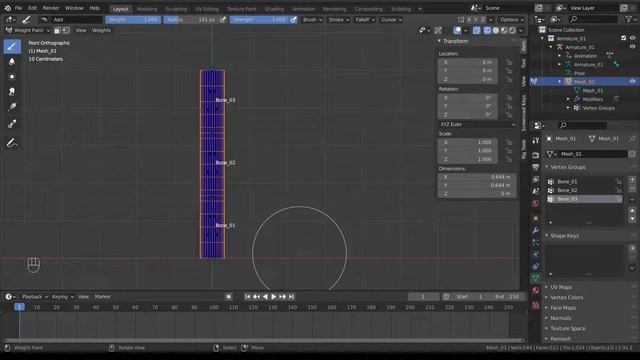Hide Armature_01 collection with eye icon

(x=632, y=38)
